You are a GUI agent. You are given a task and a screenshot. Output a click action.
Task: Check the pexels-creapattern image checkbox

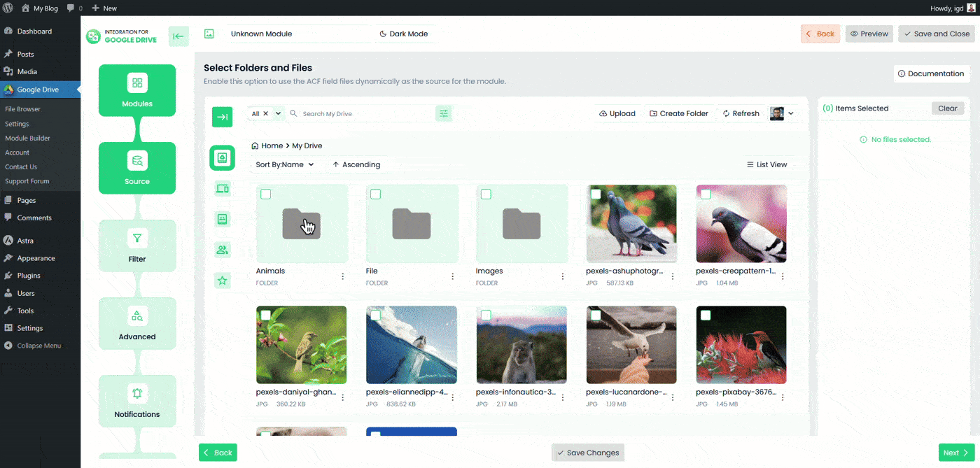[706, 194]
